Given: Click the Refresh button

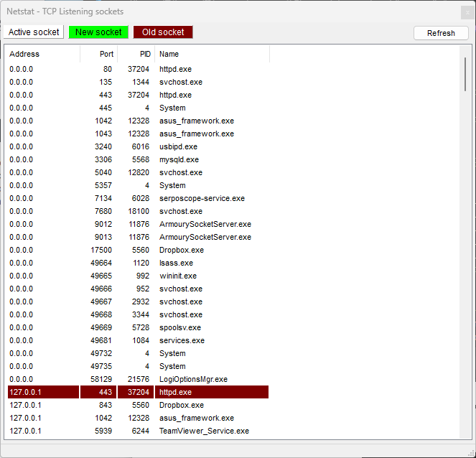Looking at the screenshot, I should pos(441,33).
